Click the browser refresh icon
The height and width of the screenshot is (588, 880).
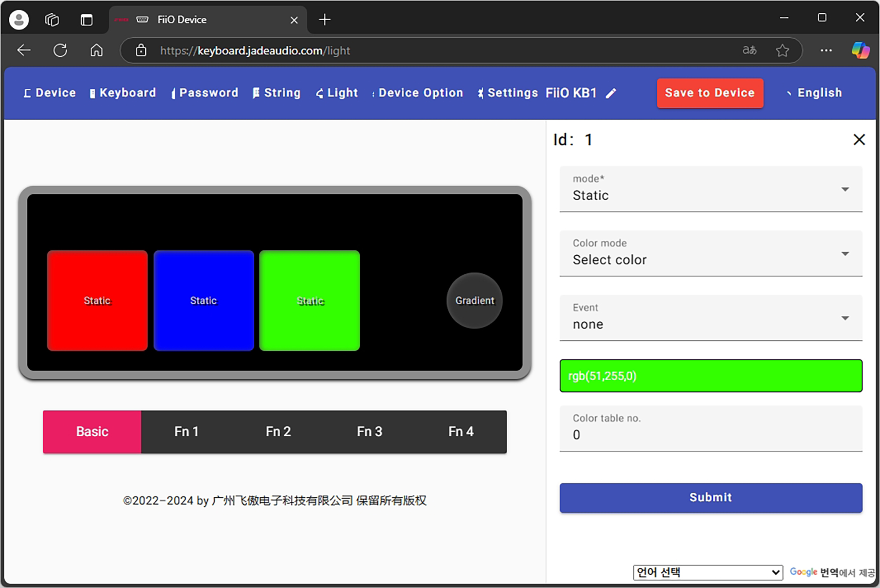point(60,51)
